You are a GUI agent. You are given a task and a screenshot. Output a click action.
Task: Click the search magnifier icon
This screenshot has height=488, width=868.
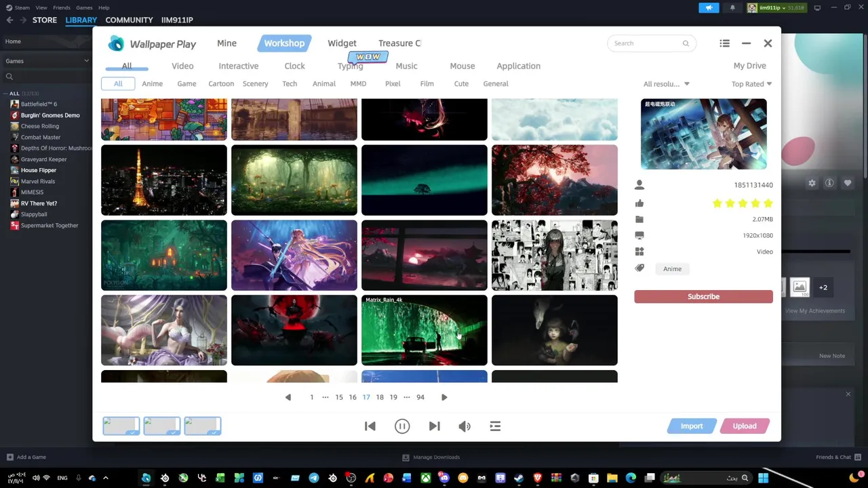click(x=686, y=43)
